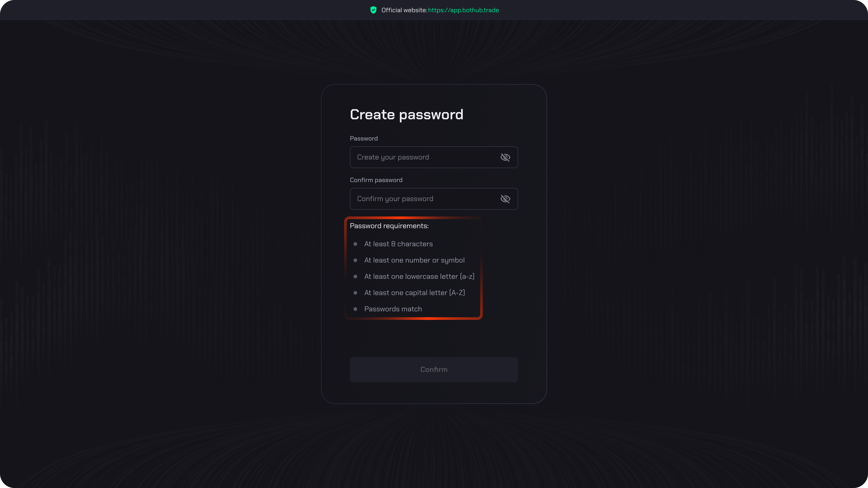The height and width of the screenshot is (488, 868).
Task: Click the Confirm password field label
Action: point(376,180)
